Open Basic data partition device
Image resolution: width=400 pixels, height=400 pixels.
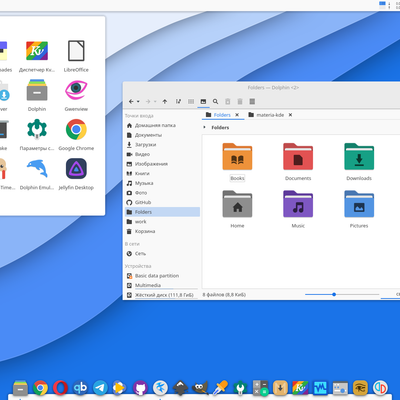(162, 276)
